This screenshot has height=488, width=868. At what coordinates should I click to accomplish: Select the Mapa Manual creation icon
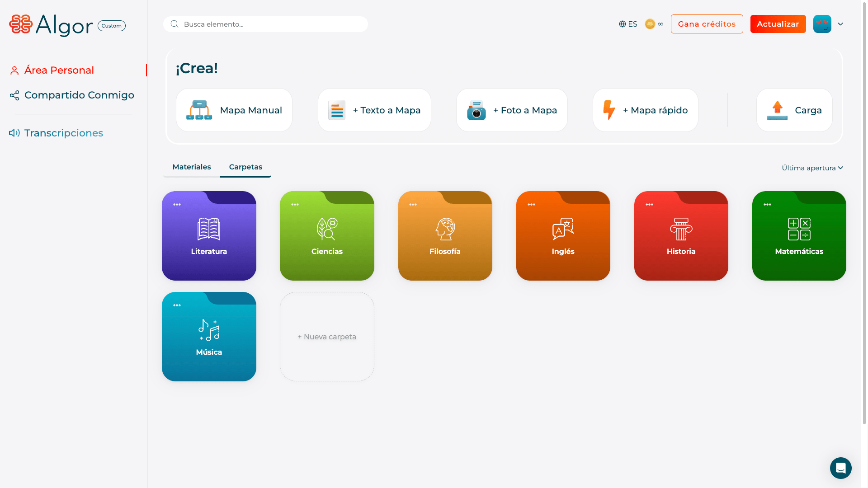coord(200,110)
